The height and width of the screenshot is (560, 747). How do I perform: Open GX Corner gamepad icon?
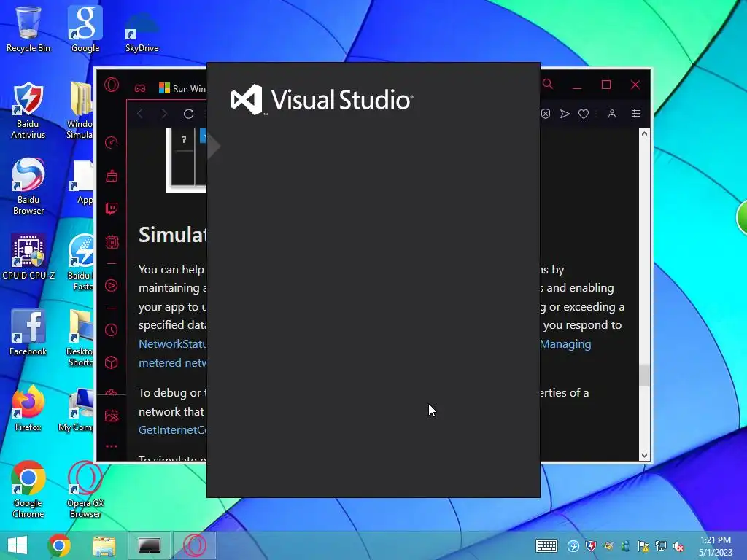(139, 88)
